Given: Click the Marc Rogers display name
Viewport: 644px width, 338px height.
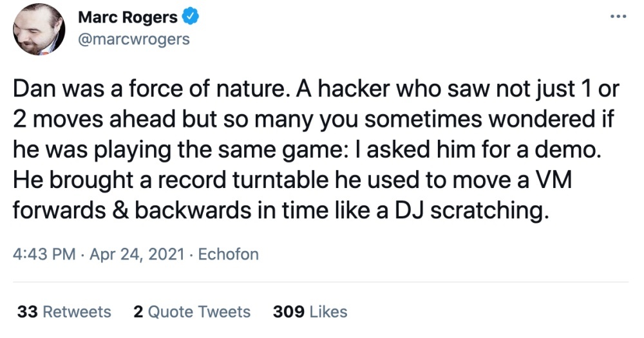Looking at the screenshot, I should 127,18.
